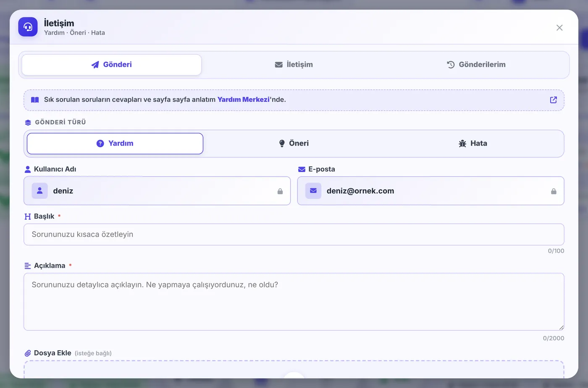Image resolution: width=588 pixels, height=388 pixels.
Task: Open the Yardım Merkezi link
Action: [244, 99]
